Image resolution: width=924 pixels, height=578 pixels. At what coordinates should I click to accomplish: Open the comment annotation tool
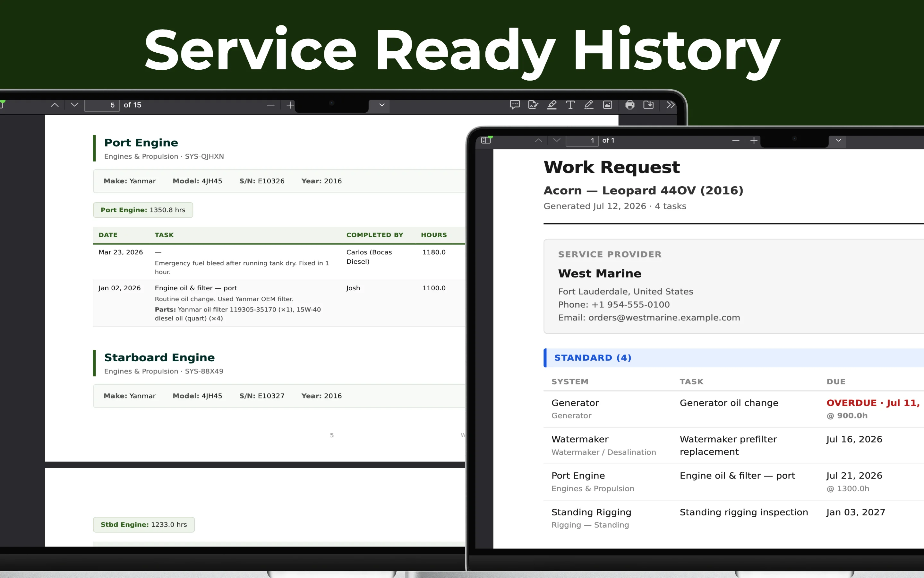pyautogui.click(x=515, y=105)
